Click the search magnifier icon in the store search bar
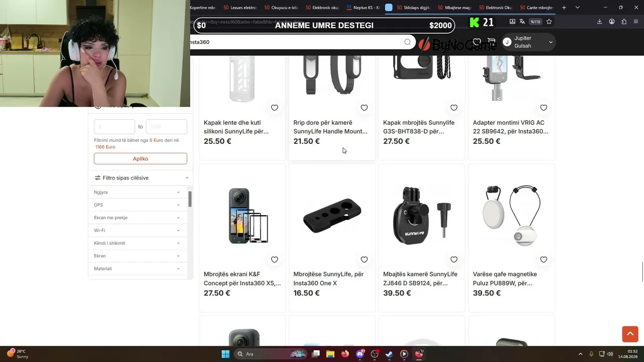 pyautogui.click(x=408, y=42)
